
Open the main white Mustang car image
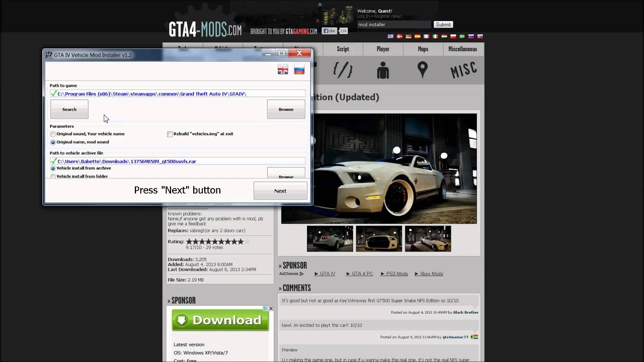click(379, 168)
